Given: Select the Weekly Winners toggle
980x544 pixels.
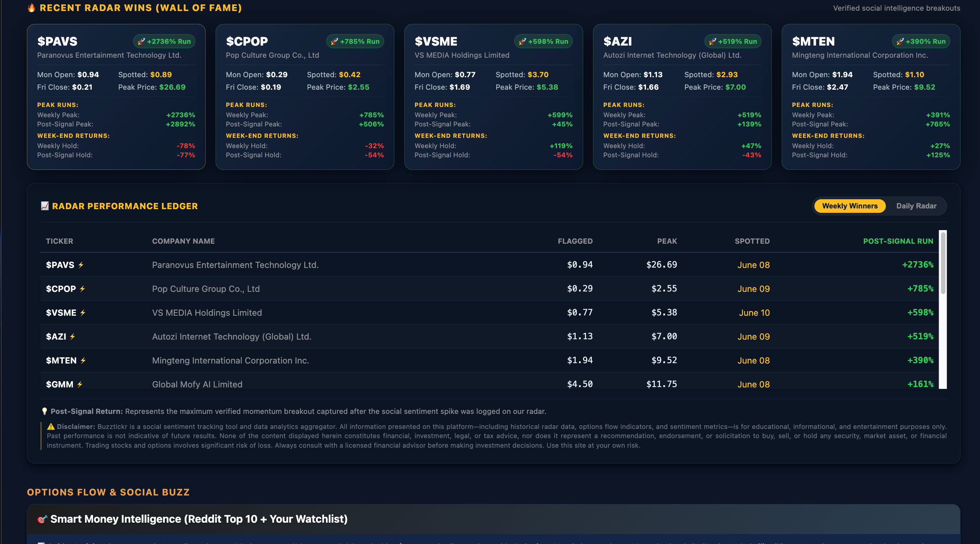Looking at the screenshot, I should (849, 206).
